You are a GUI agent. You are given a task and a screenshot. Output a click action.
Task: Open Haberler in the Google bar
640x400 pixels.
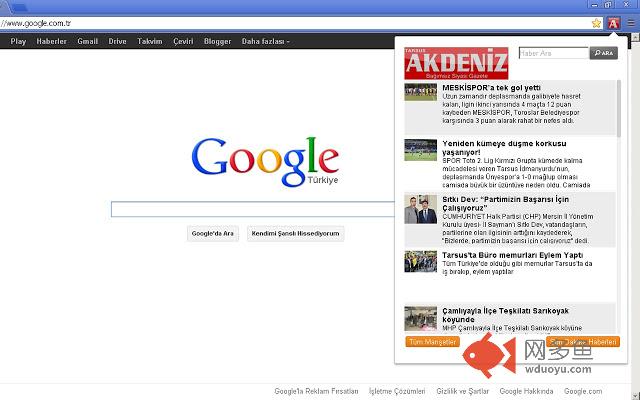click(x=51, y=41)
